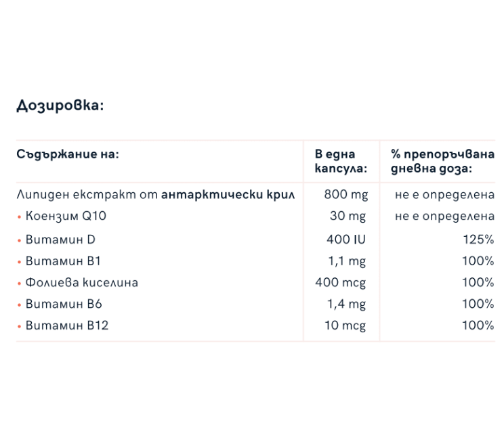
Task: Select the 400 mcg dosage value
Action: pyautogui.click(x=340, y=283)
